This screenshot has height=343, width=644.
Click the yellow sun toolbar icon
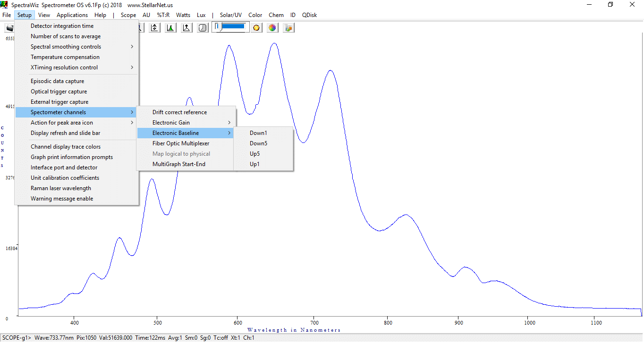256,28
